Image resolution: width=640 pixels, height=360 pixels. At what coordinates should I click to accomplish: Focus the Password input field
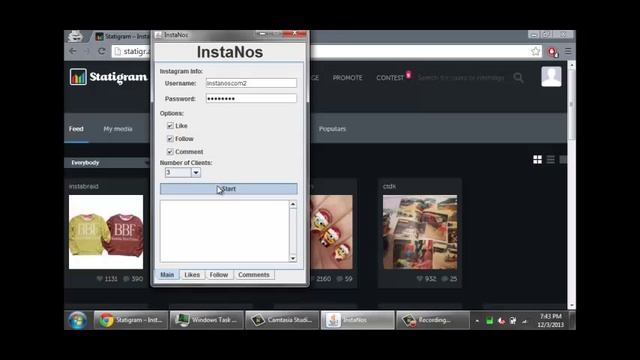click(251, 98)
